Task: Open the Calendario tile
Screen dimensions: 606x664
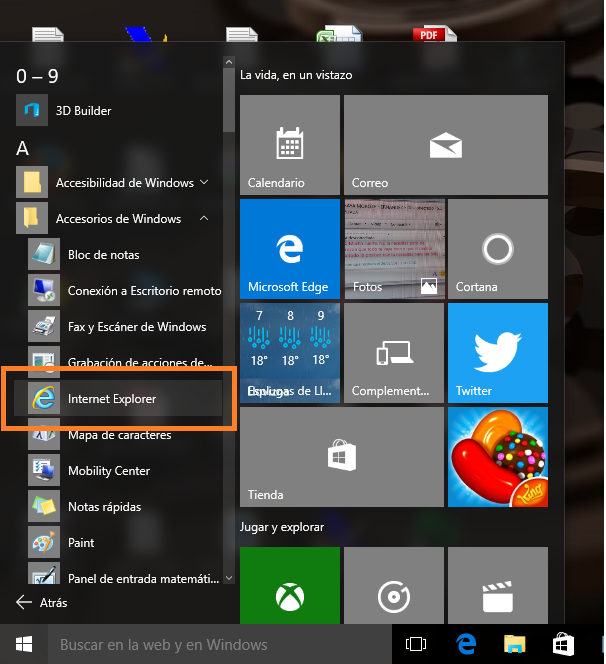Action: tap(290, 145)
